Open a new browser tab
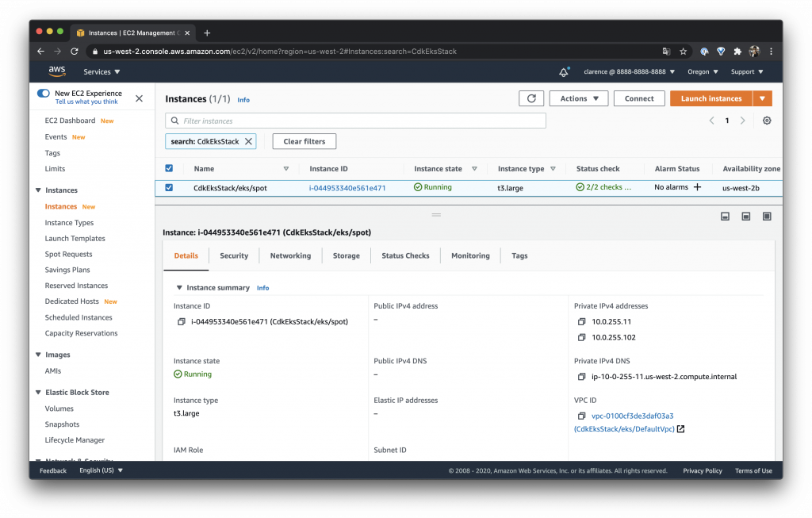Viewport: 812px width, 518px height. coord(207,33)
